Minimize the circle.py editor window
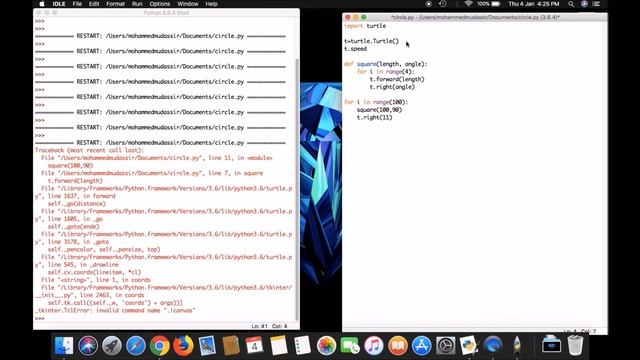This screenshot has height=360, width=640. pos(356,18)
